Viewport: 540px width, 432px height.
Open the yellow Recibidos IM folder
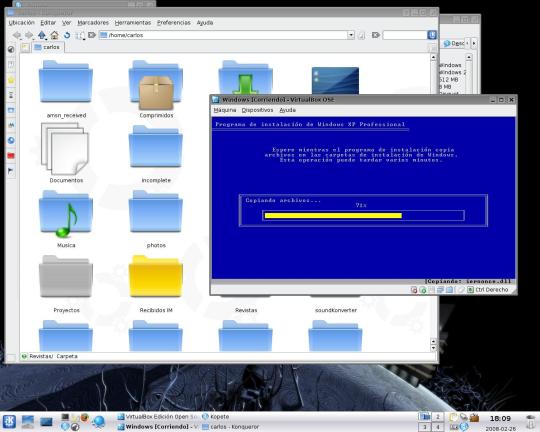156,277
